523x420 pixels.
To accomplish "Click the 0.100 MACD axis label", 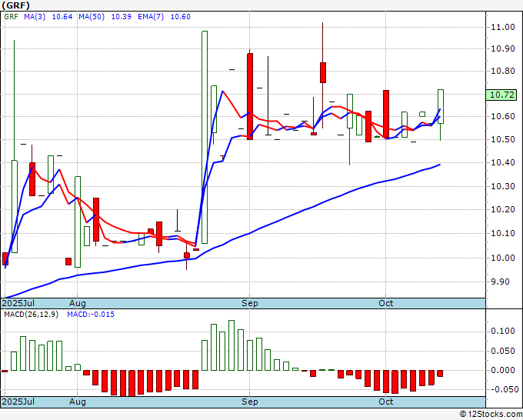I will point(503,331).
